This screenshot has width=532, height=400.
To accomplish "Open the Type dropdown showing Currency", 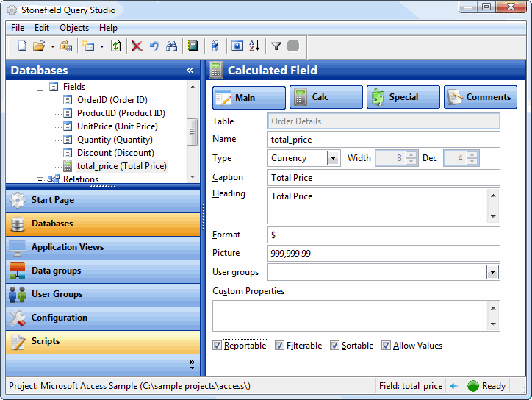I will coord(333,158).
